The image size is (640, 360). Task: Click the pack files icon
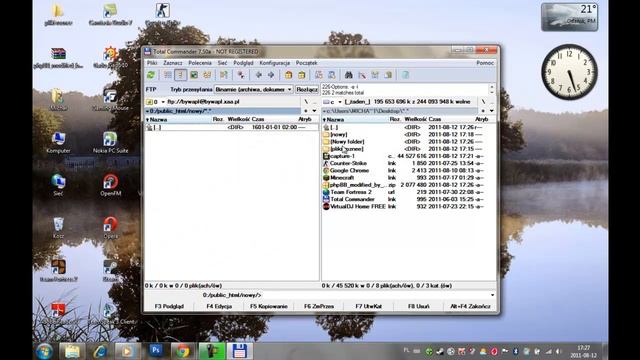pos(289,75)
